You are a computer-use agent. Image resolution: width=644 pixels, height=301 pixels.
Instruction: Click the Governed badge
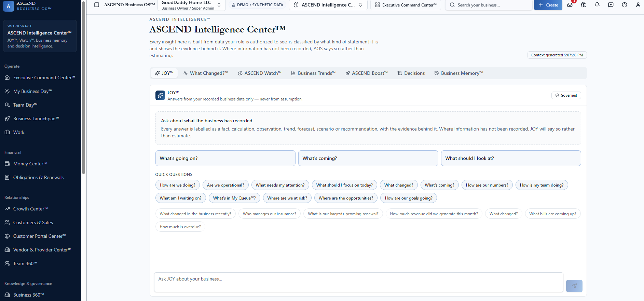(566, 95)
